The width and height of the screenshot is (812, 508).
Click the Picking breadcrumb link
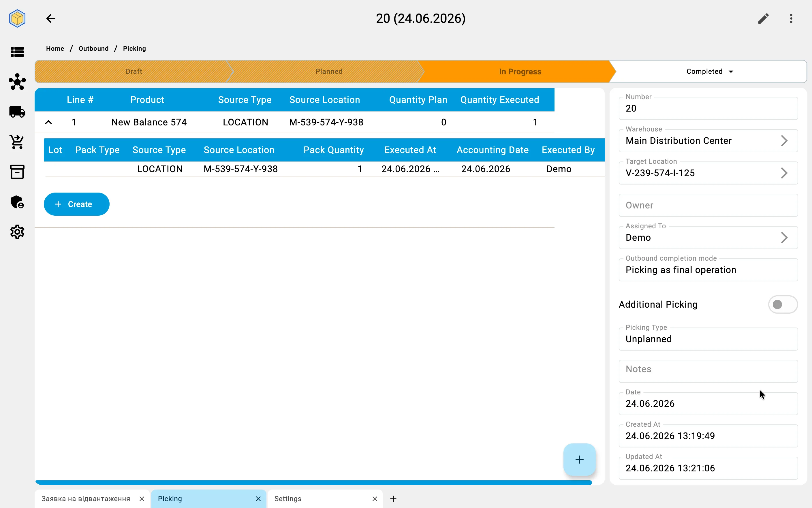(134, 48)
